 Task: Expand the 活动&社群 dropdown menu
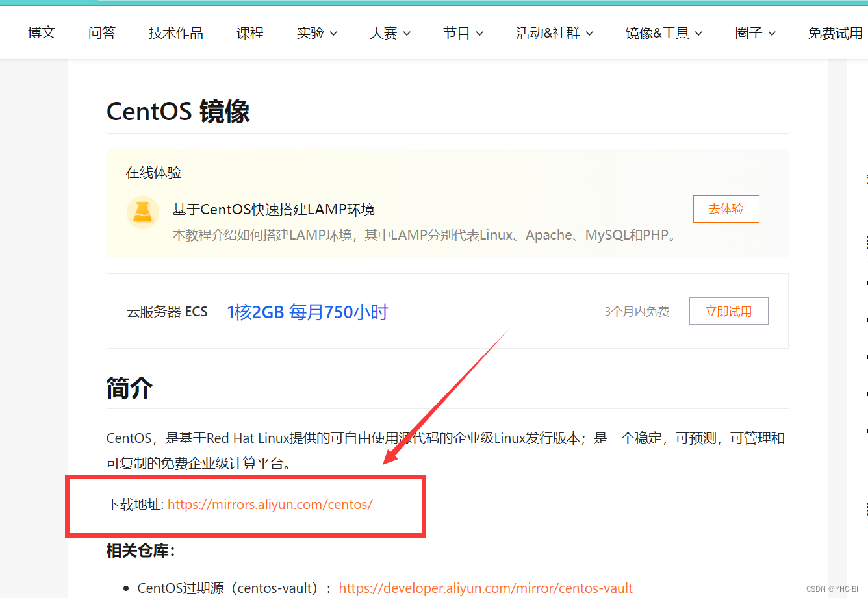[555, 33]
